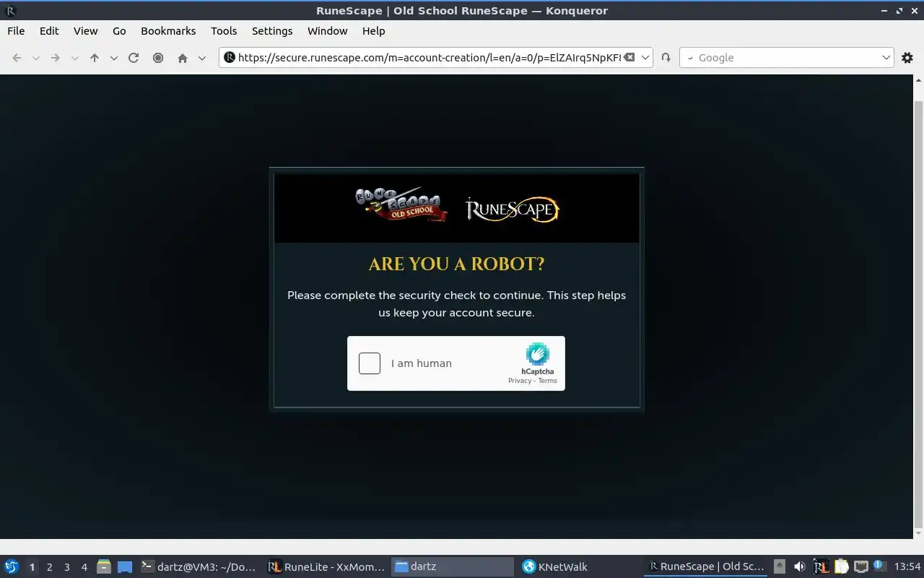Screen dimensions: 924x578
Task: Expand the up-navigation dropdown
Action: pos(113,58)
